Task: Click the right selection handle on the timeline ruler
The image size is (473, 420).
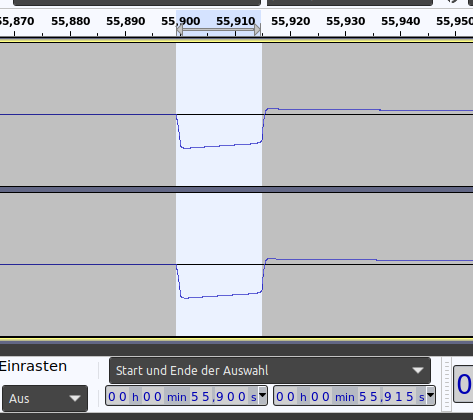Action: pos(257,30)
